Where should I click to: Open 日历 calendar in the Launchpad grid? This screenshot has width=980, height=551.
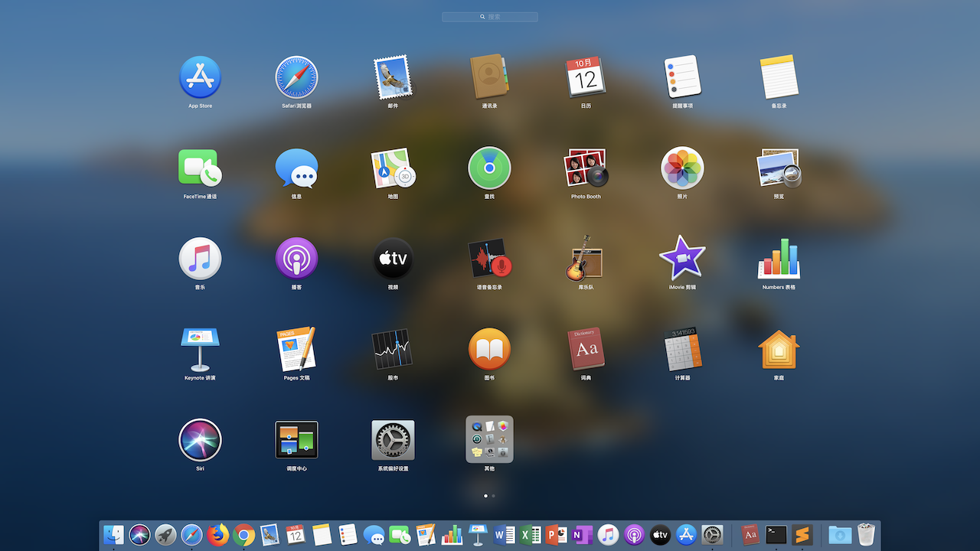[586, 77]
